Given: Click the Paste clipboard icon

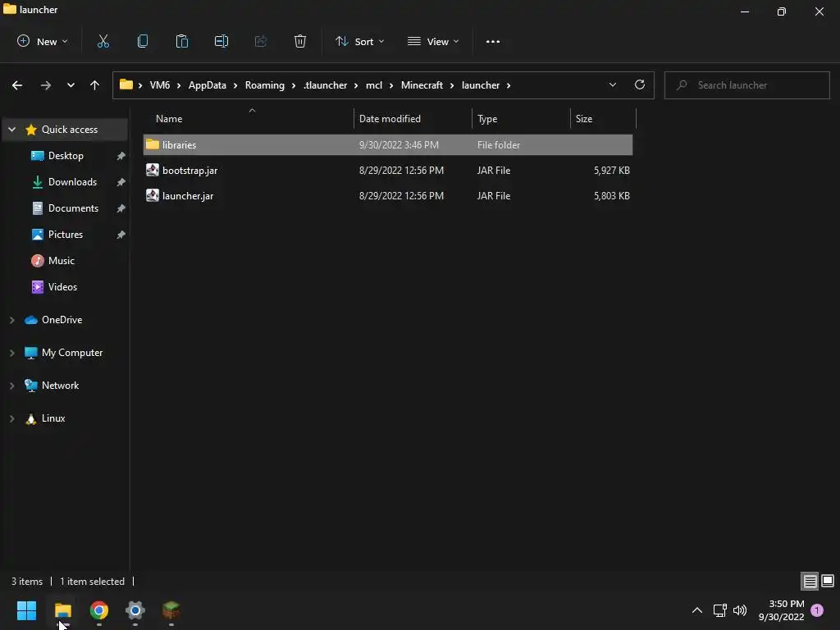Looking at the screenshot, I should [181, 41].
